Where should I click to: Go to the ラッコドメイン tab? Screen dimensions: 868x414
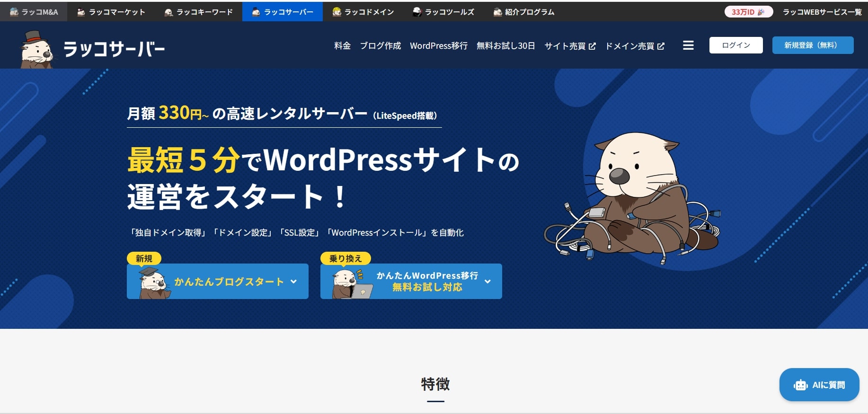coord(363,12)
